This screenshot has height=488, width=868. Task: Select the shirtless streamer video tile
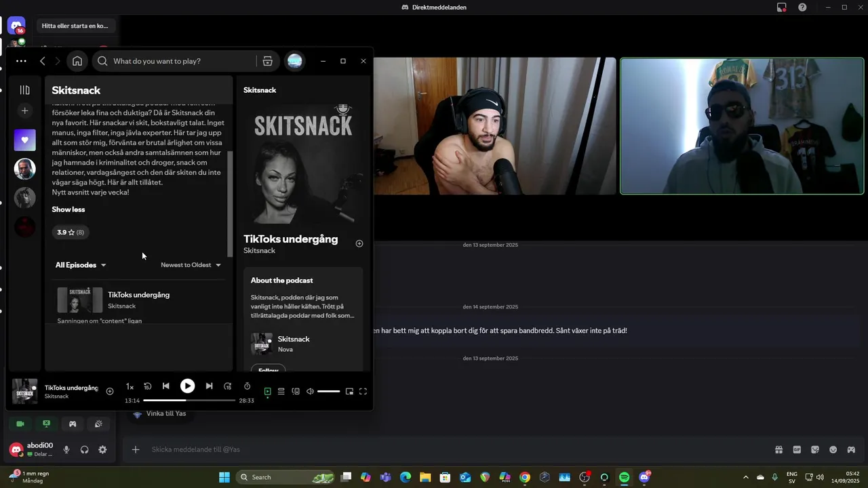[x=495, y=126]
